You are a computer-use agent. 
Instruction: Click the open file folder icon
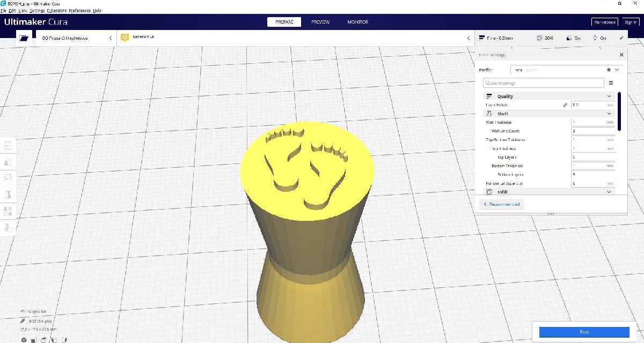23,38
